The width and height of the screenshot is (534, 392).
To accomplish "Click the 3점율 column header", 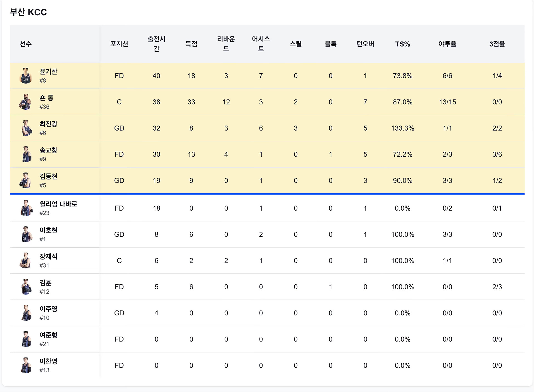I will [497, 44].
